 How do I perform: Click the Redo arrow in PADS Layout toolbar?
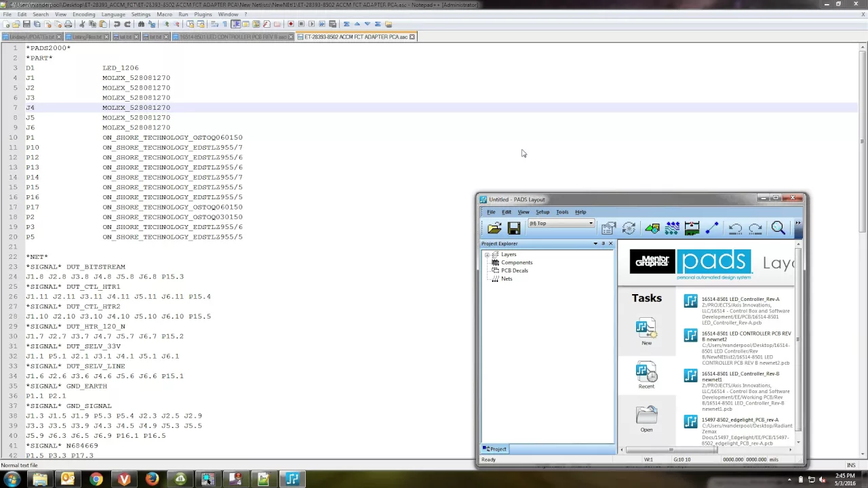[x=755, y=228]
